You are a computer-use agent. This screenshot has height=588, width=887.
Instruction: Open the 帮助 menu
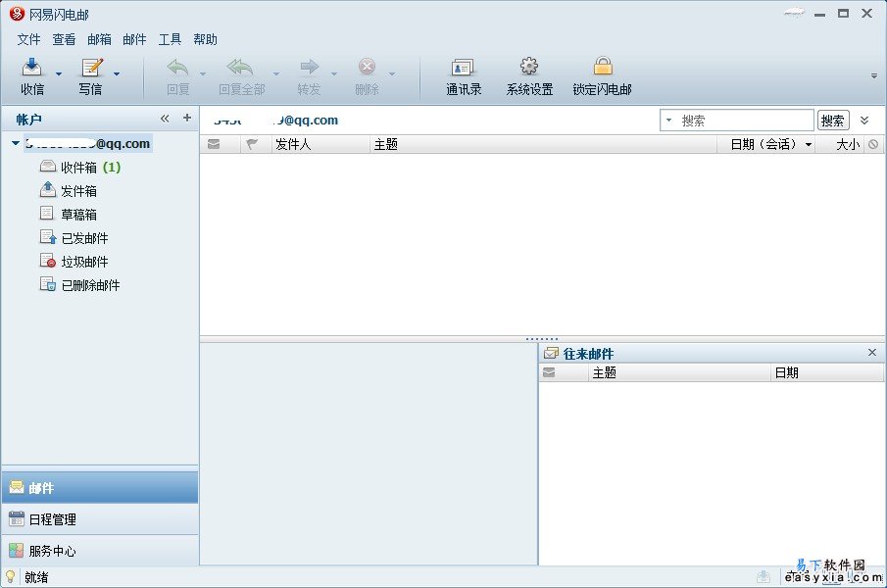(x=205, y=39)
